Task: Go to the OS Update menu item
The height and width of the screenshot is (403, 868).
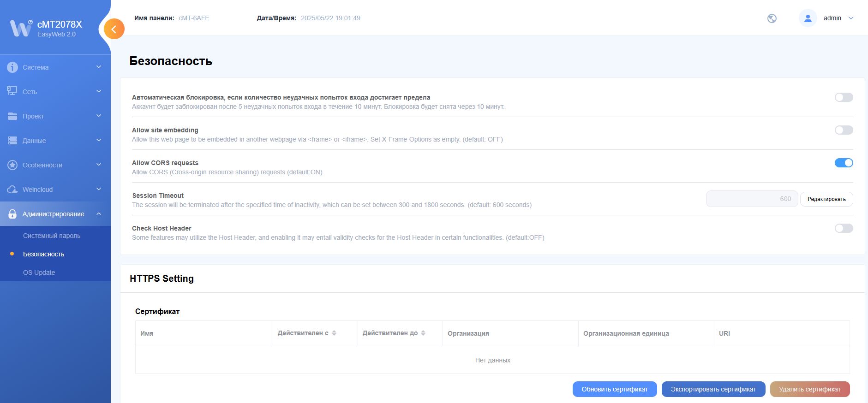Action: 39,273
